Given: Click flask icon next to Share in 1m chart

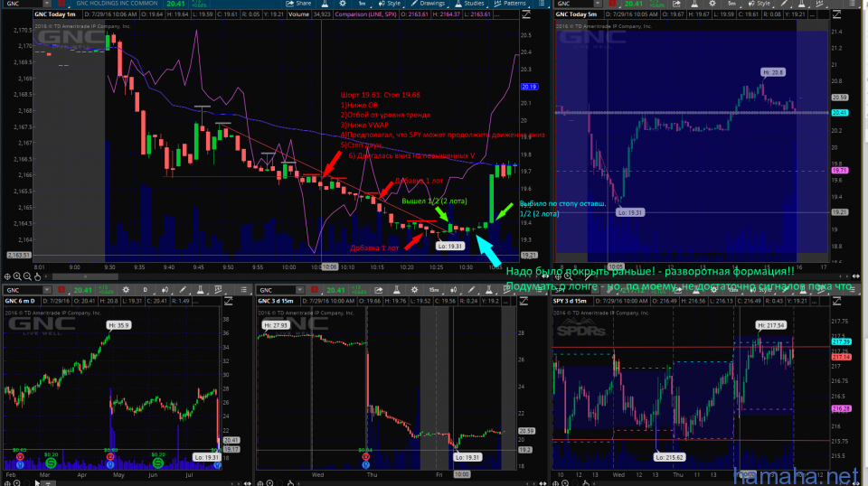Looking at the screenshot, I should tap(325, 4).
